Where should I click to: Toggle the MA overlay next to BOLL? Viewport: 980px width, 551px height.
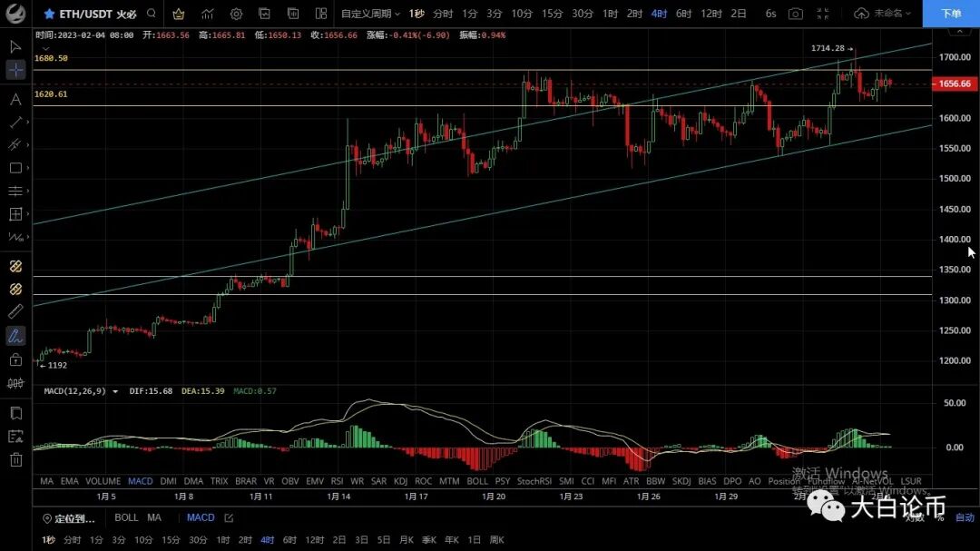(154, 517)
